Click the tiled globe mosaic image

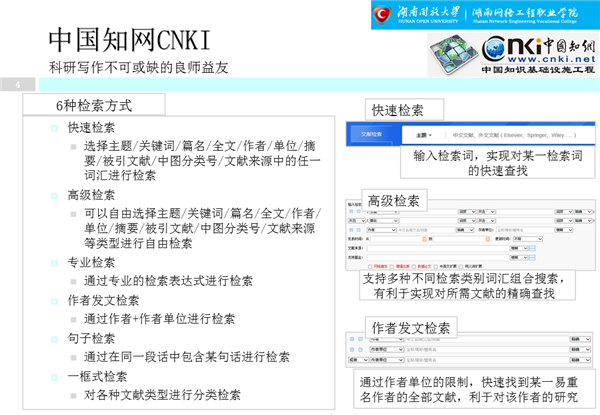[x=453, y=54]
